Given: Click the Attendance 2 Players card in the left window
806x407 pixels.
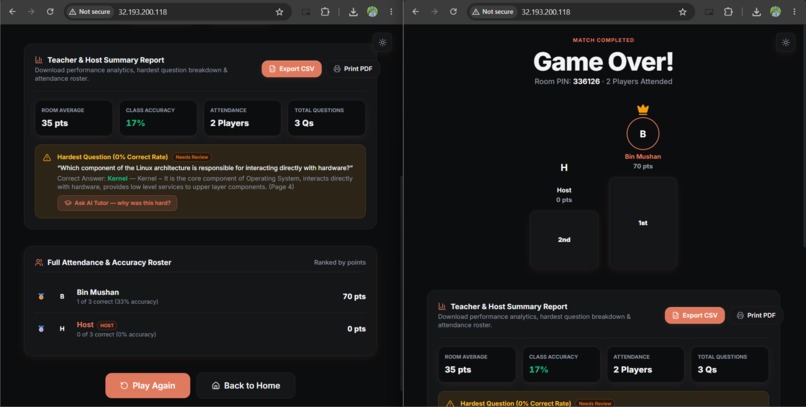Looking at the screenshot, I should [x=242, y=118].
